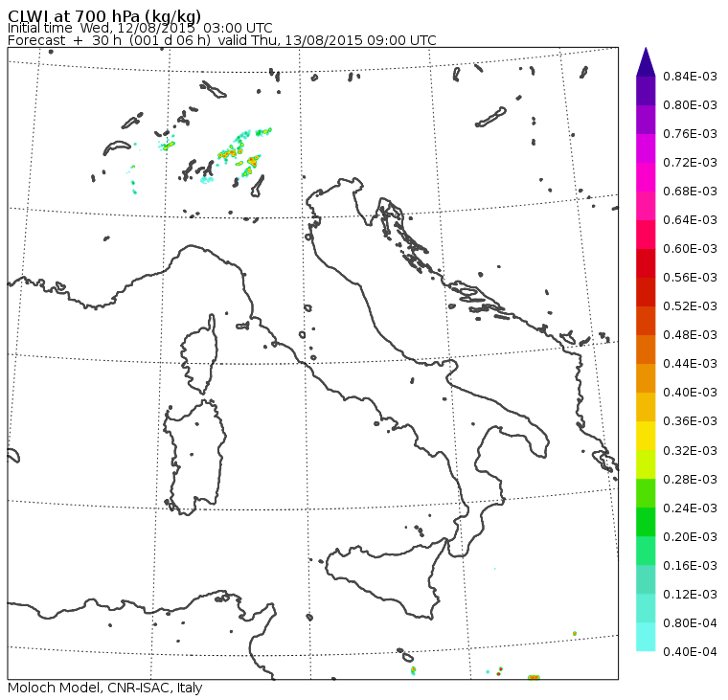Click the 0.60E-03 colorbar label

pyautogui.click(x=690, y=249)
